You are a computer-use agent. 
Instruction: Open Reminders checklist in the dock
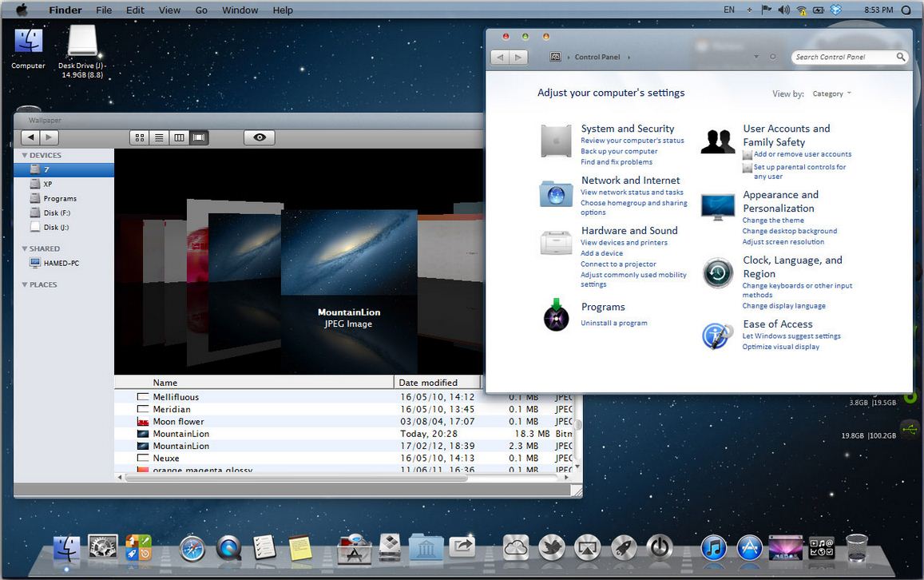(x=264, y=547)
